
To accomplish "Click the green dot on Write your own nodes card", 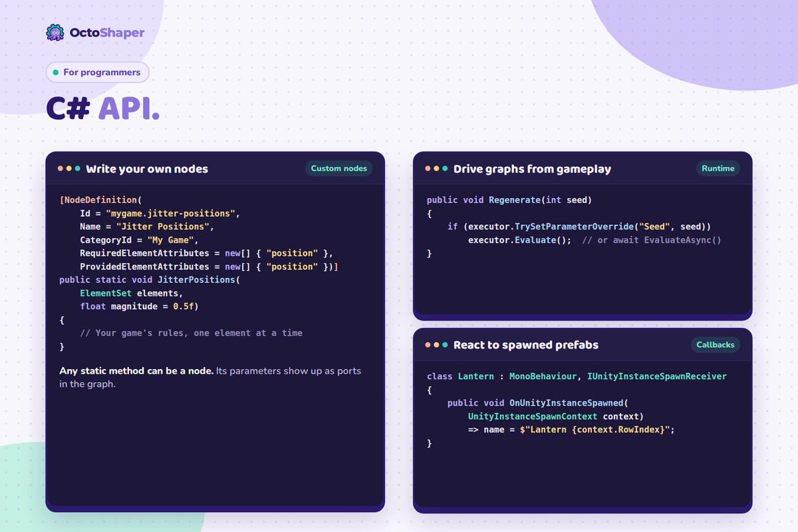I will click(78, 169).
